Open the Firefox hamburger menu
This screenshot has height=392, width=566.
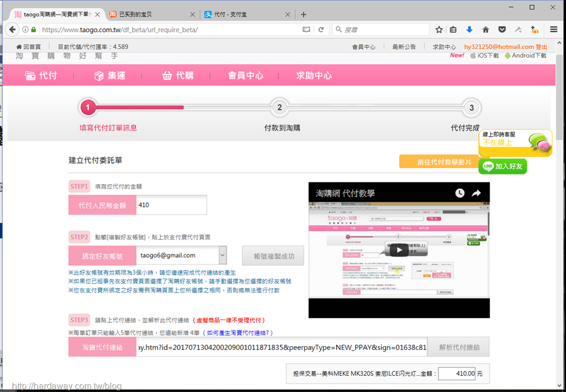click(x=553, y=30)
